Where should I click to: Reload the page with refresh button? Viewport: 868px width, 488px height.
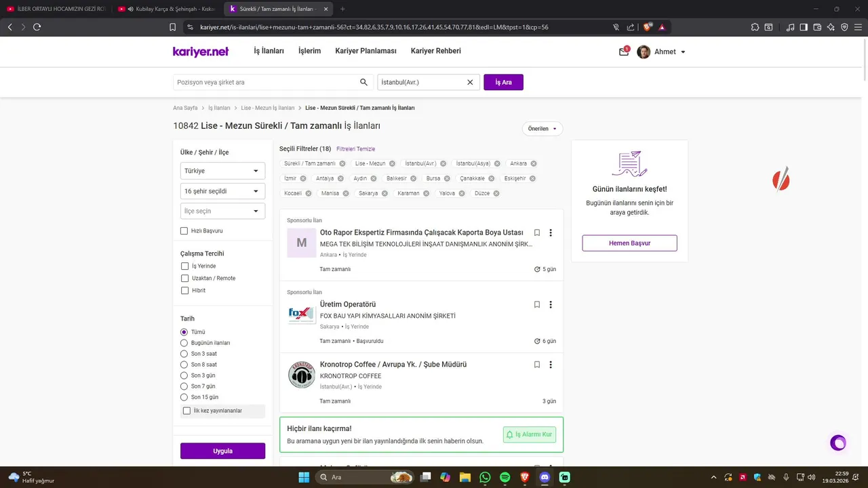point(37,27)
